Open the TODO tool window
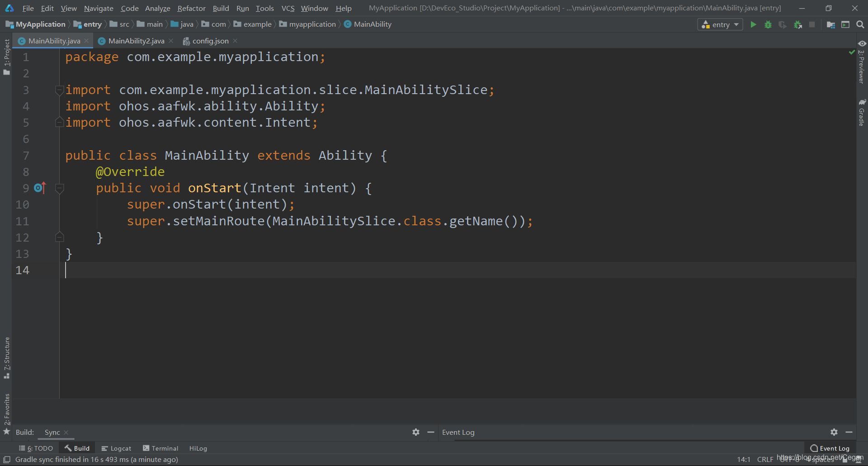868x466 pixels. 36,448
